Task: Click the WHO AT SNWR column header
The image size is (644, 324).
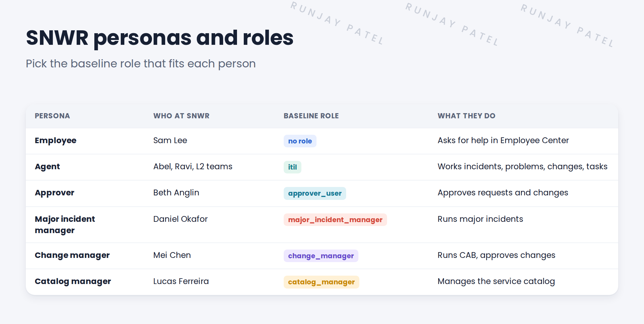Action: click(181, 116)
